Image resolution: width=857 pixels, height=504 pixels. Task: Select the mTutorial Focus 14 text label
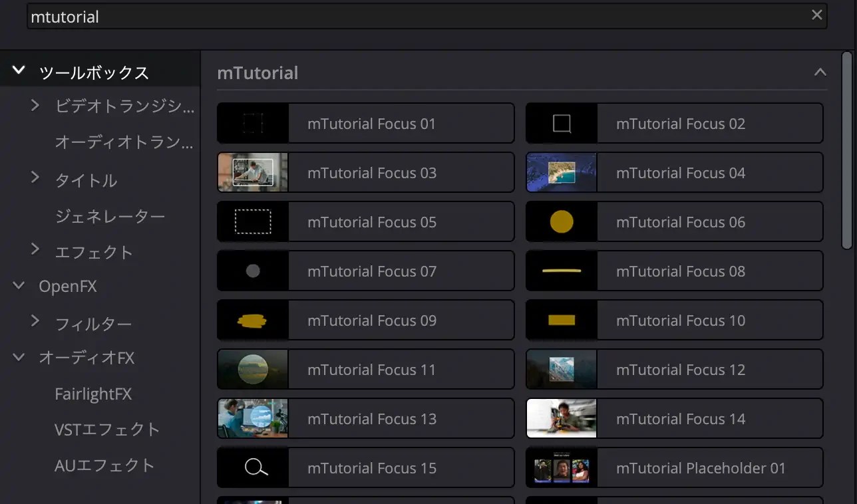pos(681,419)
